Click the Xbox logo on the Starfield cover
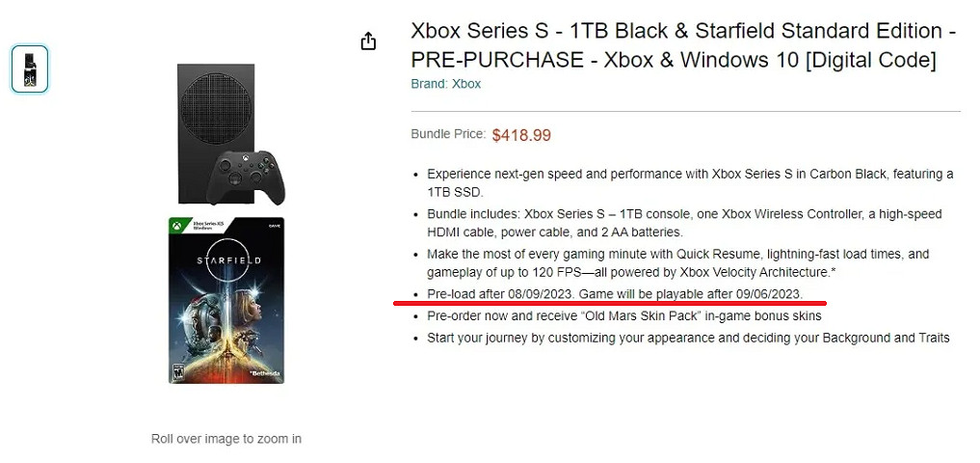Screen dimensions: 980x463 (177, 227)
